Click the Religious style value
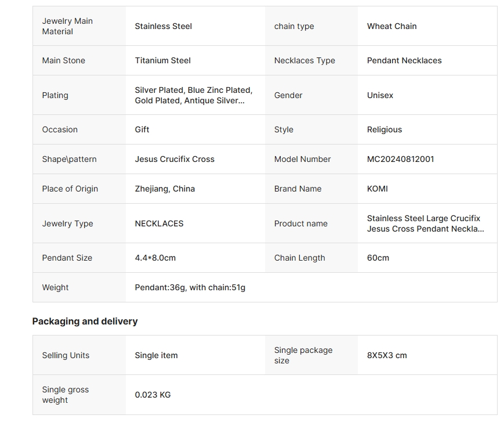This screenshot has width=504, height=422. [x=384, y=129]
